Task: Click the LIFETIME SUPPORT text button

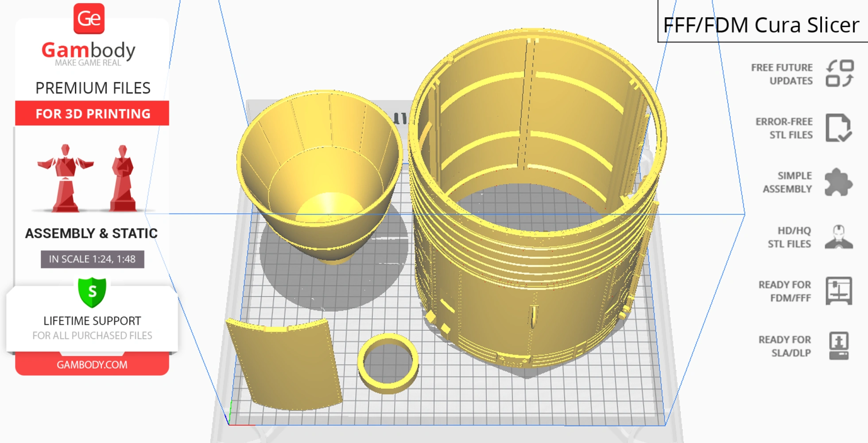Action: 92,321
